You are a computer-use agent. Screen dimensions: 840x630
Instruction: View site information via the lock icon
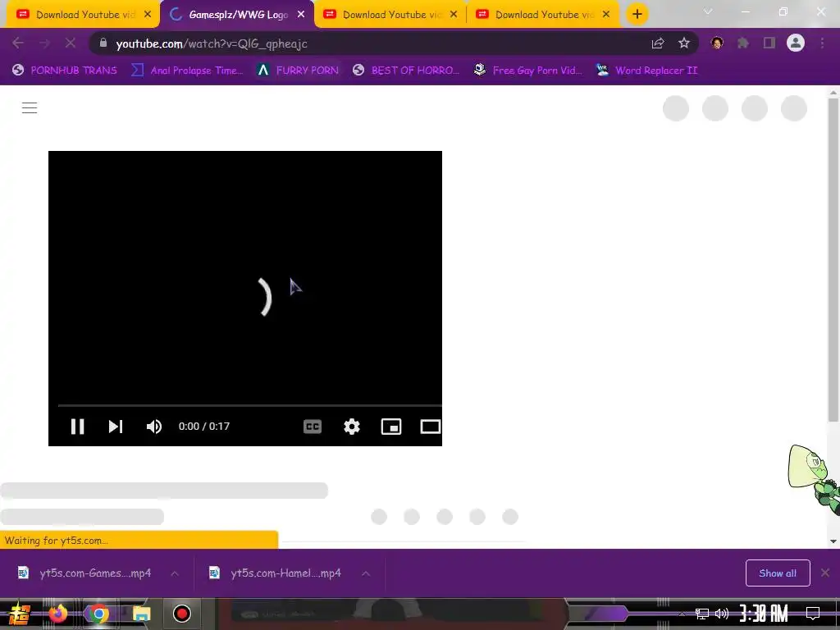click(103, 43)
